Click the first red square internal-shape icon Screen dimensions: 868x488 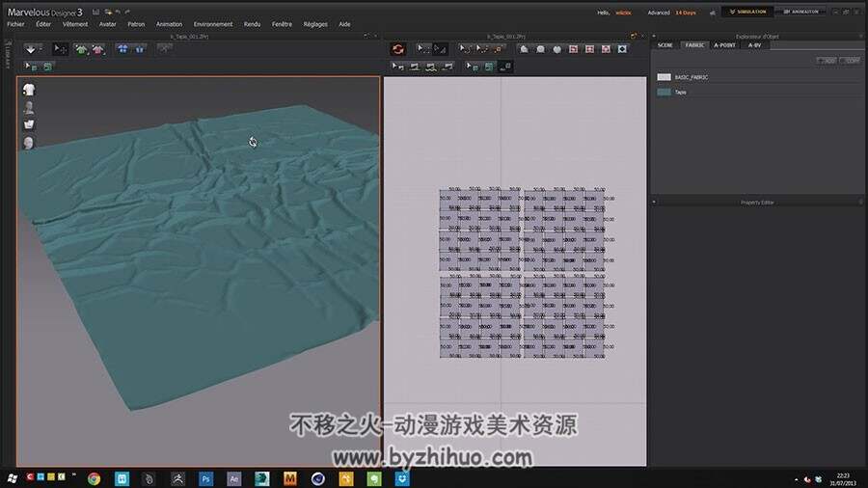coord(574,49)
